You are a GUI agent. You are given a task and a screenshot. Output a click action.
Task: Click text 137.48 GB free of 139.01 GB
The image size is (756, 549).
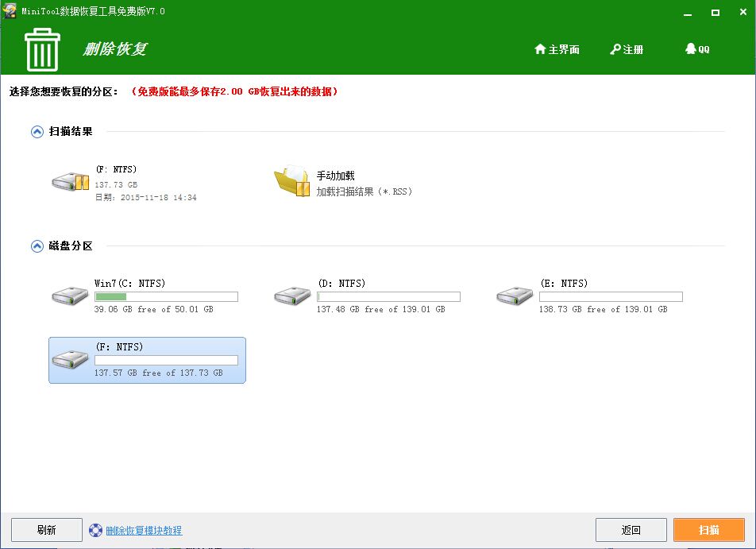(x=381, y=309)
